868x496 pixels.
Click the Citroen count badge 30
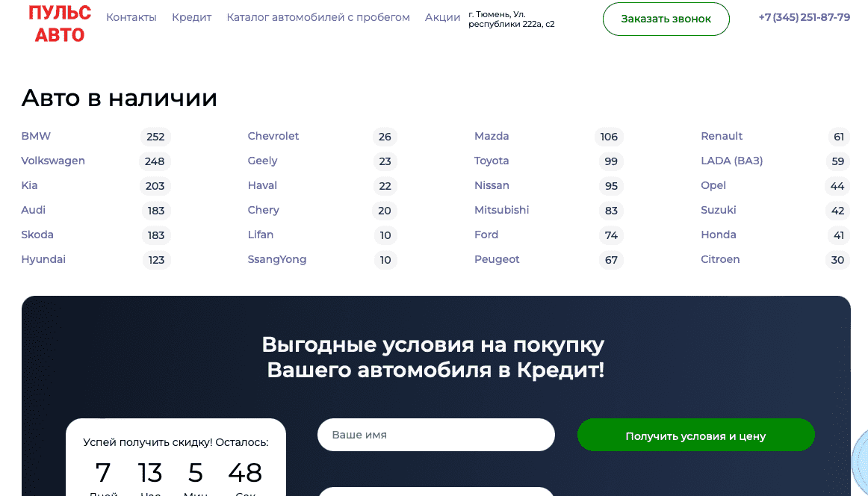(x=837, y=260)
